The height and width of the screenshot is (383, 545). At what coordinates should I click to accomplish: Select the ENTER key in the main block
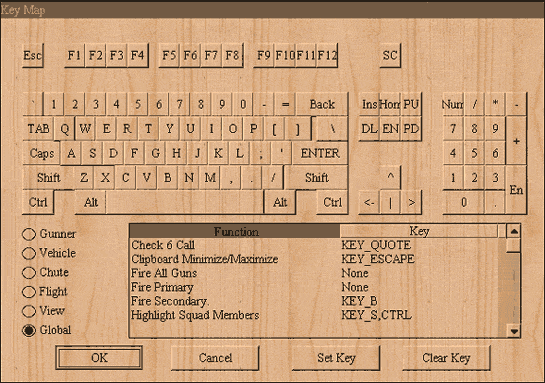tap(320, 153)
